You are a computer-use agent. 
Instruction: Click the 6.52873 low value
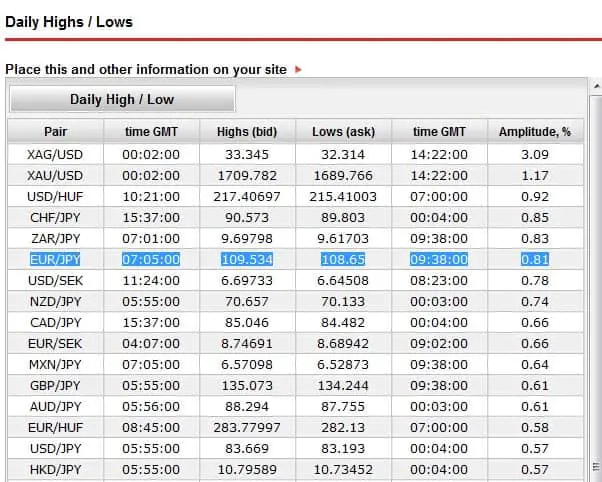pos(343,364)
